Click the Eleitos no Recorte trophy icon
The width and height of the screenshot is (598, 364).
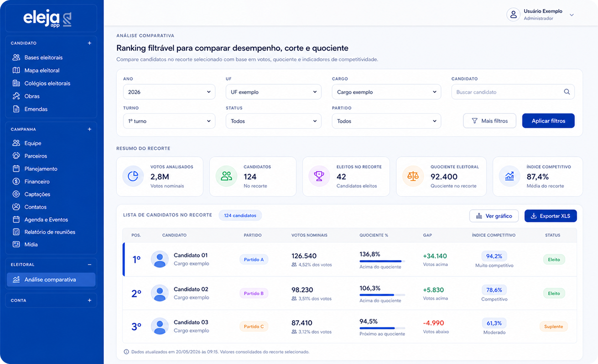click(x=319, y=176)
